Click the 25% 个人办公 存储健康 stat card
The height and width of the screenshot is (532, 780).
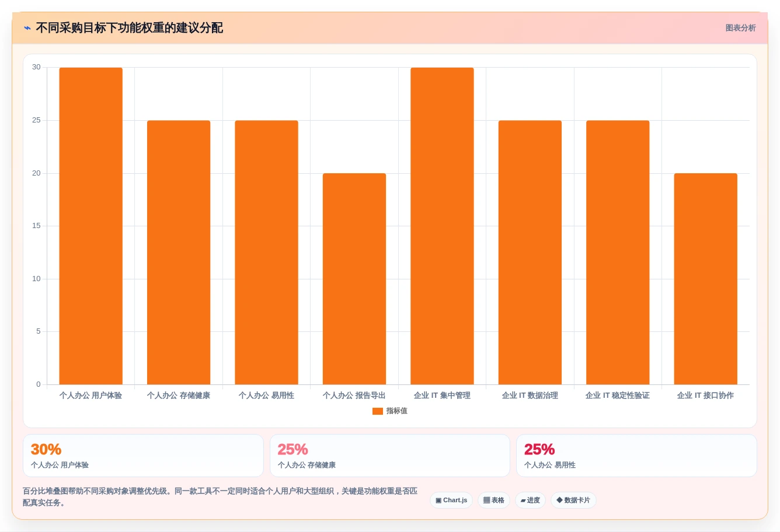click(x=390, y=456)
